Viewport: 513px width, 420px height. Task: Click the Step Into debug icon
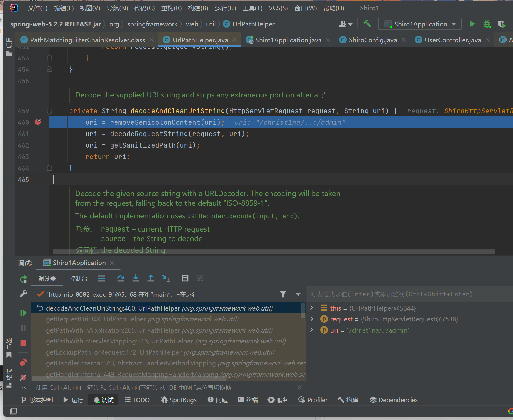(x=136, y=278)
